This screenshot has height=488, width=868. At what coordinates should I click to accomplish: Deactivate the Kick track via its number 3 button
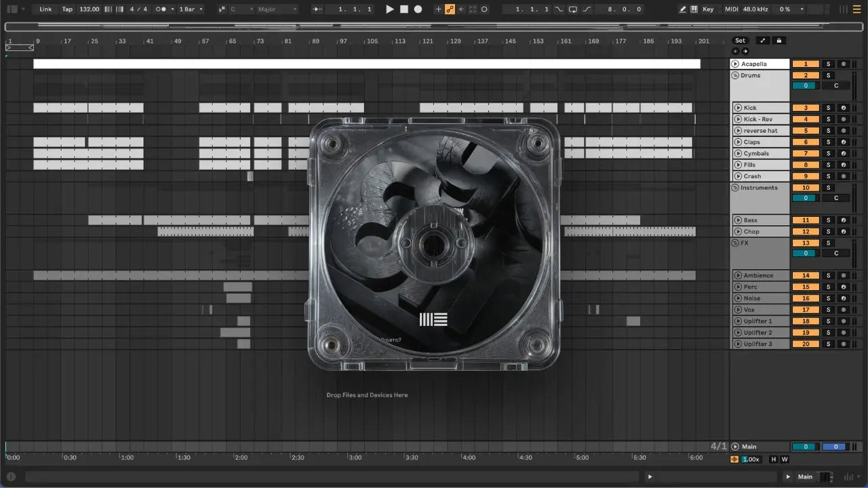[x=806, y=108]
